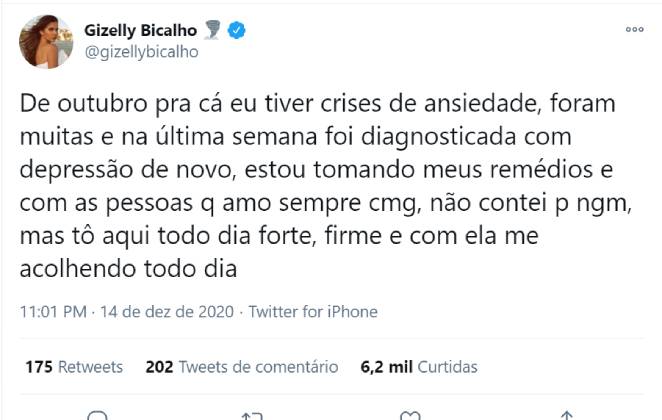Click the Twitter for iPhone source link
Image resolution: width=662 pixels, height=420 pixels.
(x=313, y=311)
